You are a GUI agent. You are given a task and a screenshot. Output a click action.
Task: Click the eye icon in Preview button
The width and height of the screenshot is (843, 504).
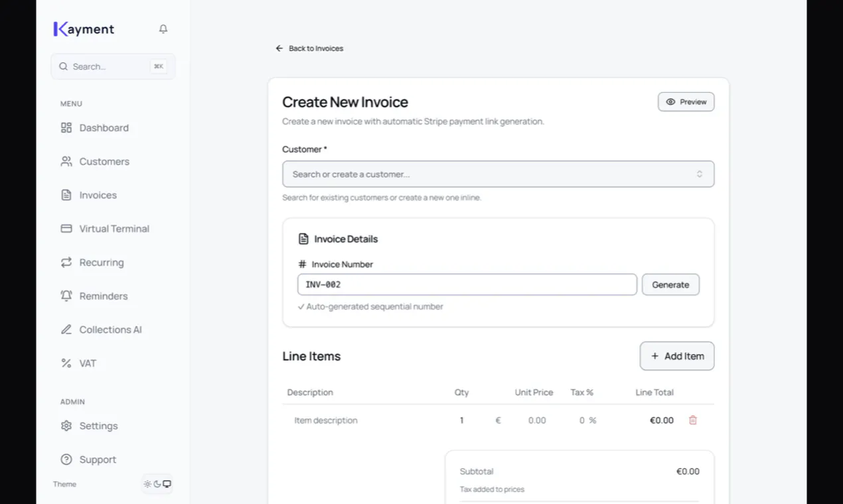[670, 102]
